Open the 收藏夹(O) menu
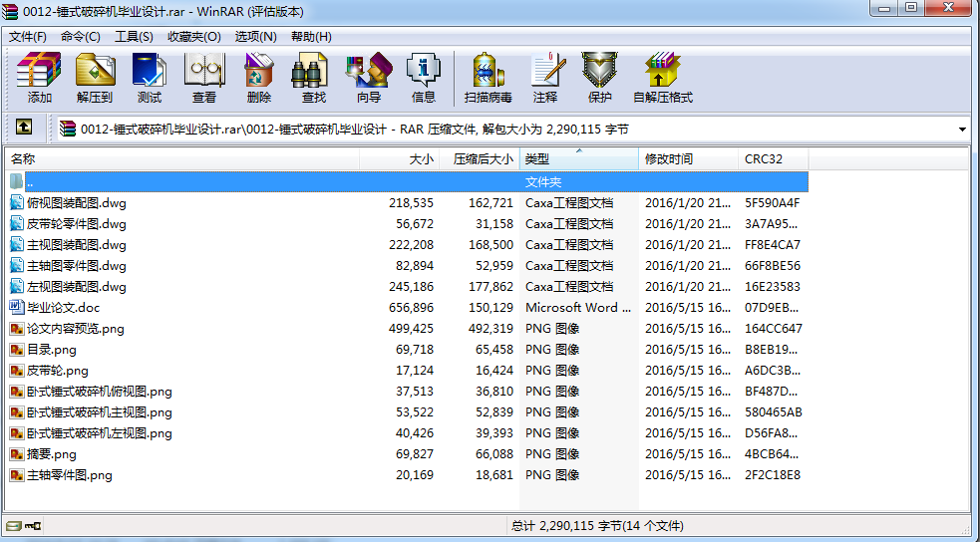Image resolution: width=980 pixels, height=542 pixels. pyautogui.click(x=194, y=37)
